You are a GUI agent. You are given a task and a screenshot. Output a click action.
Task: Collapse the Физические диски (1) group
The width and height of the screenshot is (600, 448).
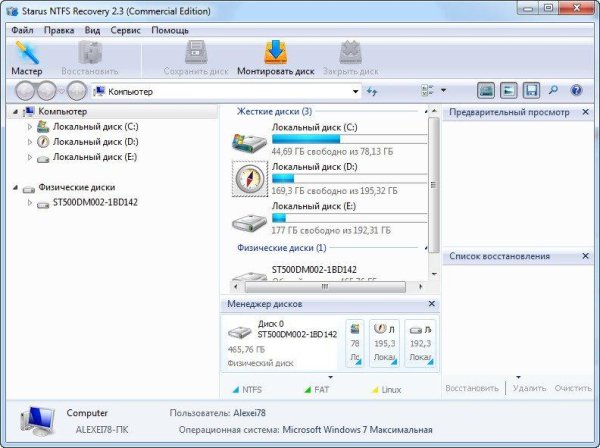[426, 248]
